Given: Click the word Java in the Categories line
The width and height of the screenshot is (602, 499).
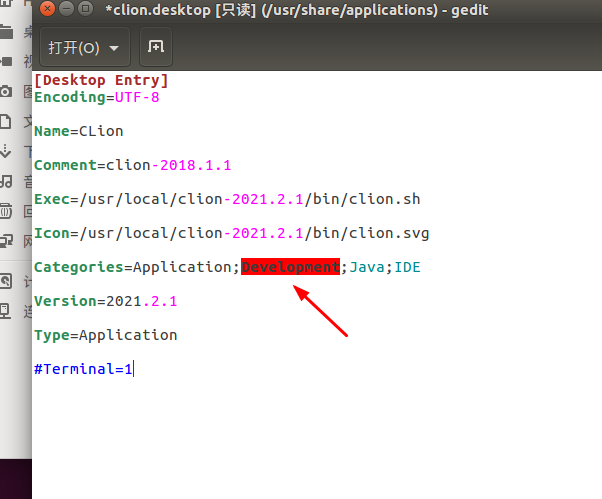Looking at the screenshot, I should pyautogui.click(x=367, y=267).
